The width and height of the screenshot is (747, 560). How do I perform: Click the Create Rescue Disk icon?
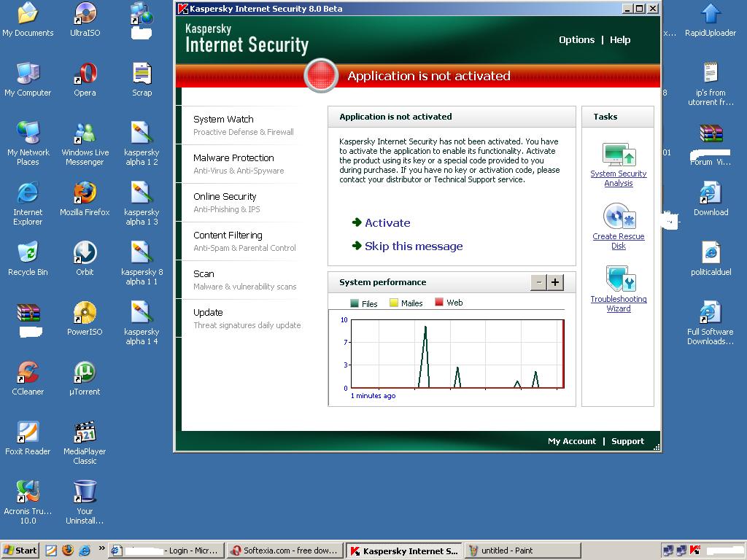click(619, 217)
